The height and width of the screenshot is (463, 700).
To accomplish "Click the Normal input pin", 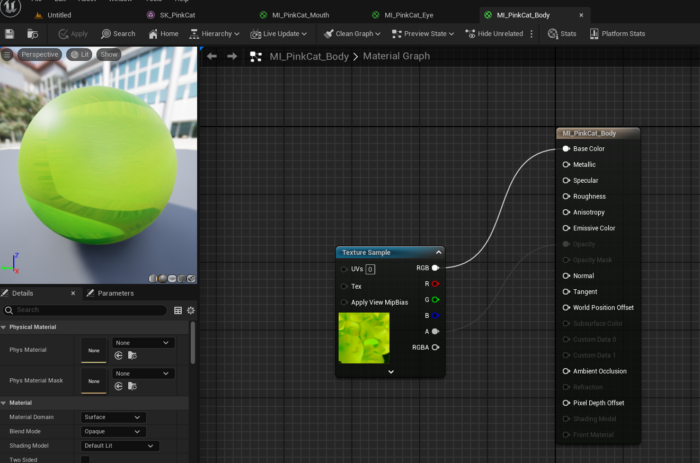I will [566, 276].
